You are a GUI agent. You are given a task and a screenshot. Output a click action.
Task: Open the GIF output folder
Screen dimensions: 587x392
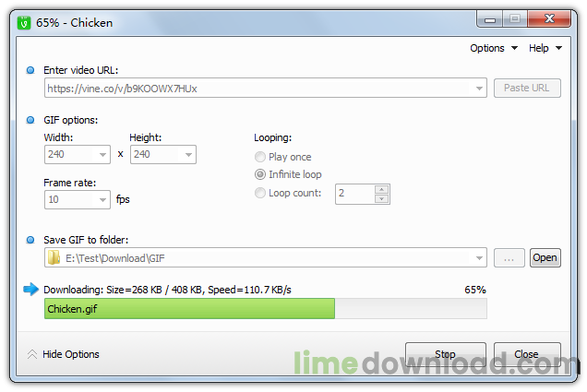tap(545, 257)
